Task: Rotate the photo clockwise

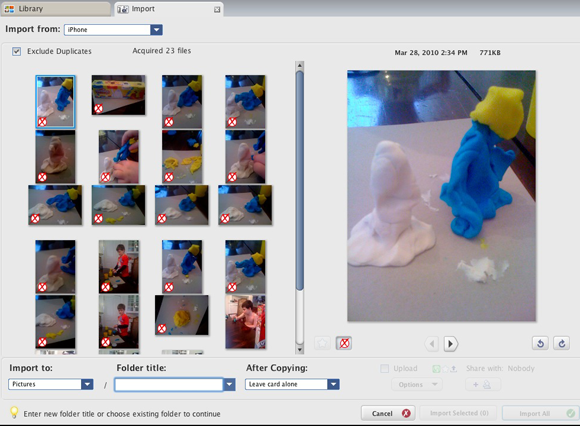Action: pos(562,343)
